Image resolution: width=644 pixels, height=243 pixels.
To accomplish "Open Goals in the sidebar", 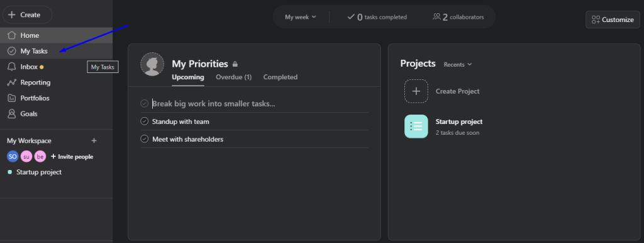I will click(56, 113).
